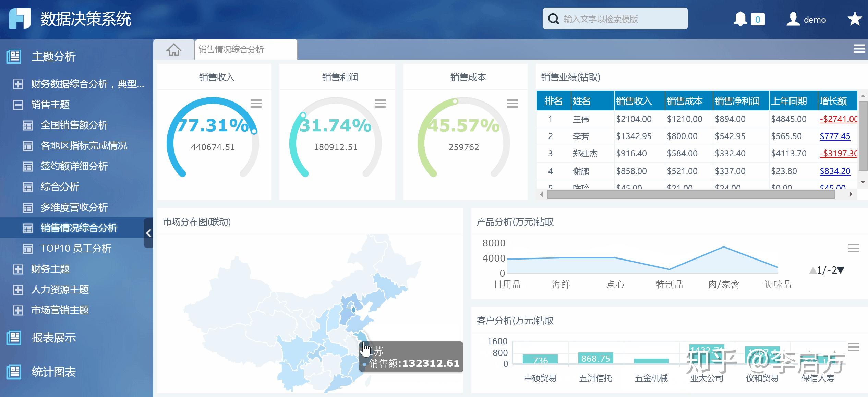
Task: Click the demo username label
Action: (x=815, y=20)
